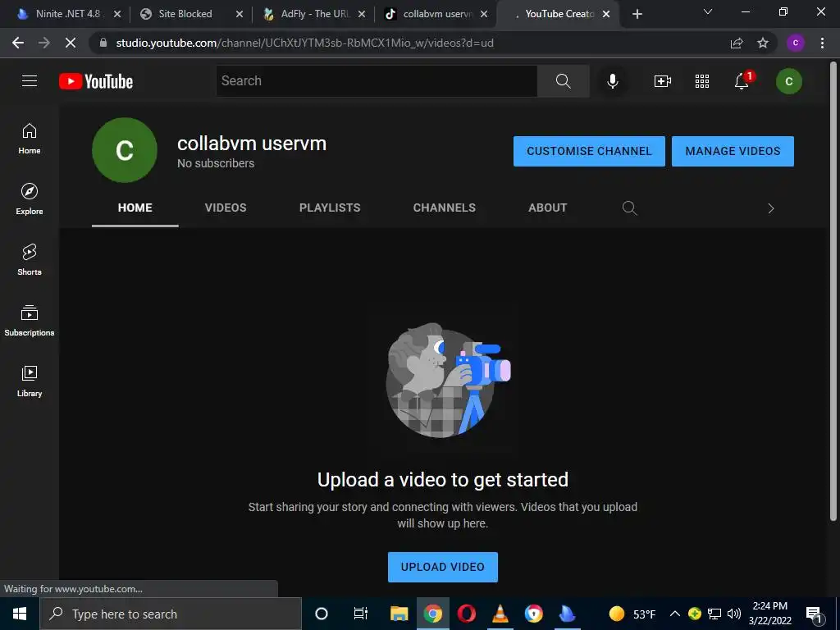
Task: Show hidden system tray icons
Action: (674, 614)
